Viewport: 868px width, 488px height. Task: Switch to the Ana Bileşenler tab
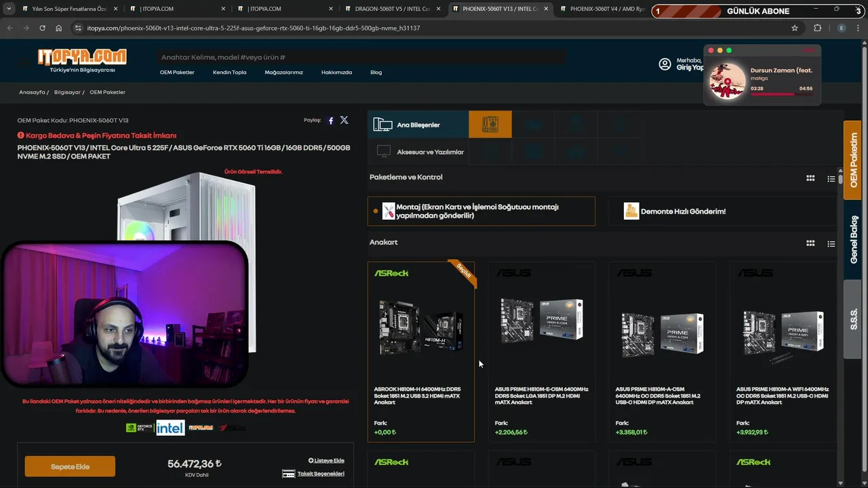click(418, 125)
